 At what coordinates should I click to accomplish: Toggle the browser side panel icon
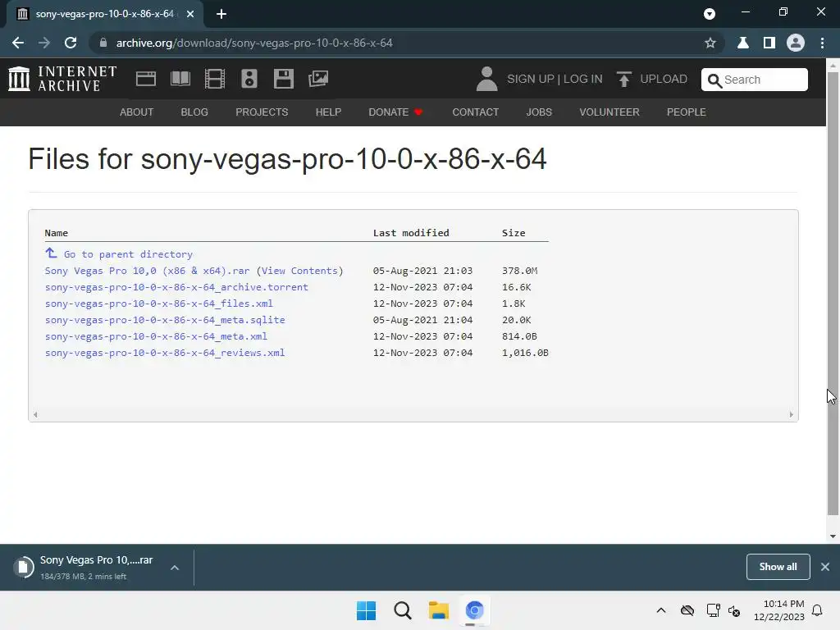[x=769, y=43]
